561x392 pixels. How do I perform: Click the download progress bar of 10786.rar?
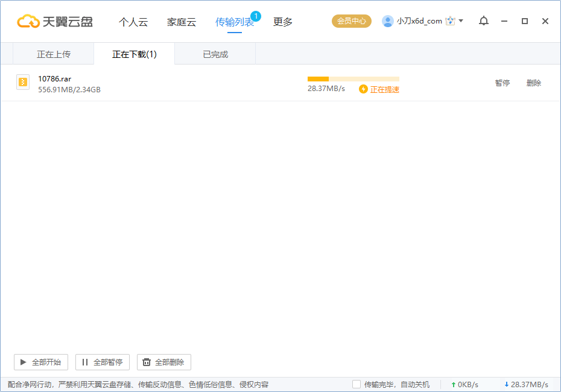click(352, 78)
